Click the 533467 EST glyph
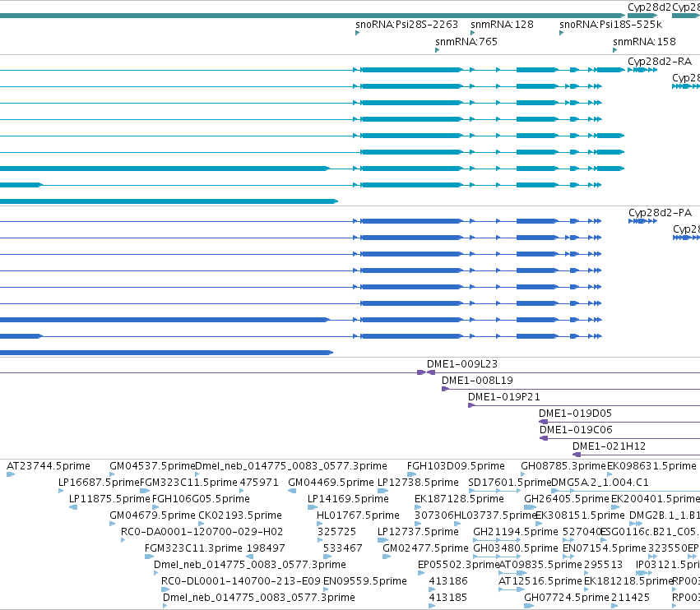The height and width of the screenshot is (610, 700). (x=327, y=557)
